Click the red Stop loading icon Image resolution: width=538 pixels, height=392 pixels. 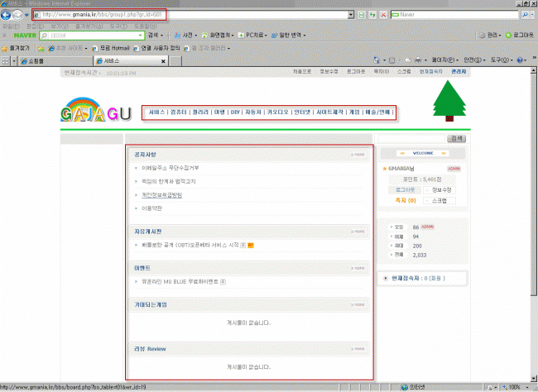pyautogui.click(x=383, y=15)
